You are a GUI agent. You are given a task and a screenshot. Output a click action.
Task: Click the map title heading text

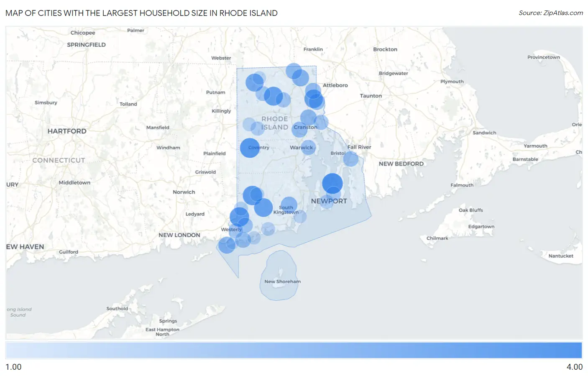pyautogui.click(x=141, y=13)
